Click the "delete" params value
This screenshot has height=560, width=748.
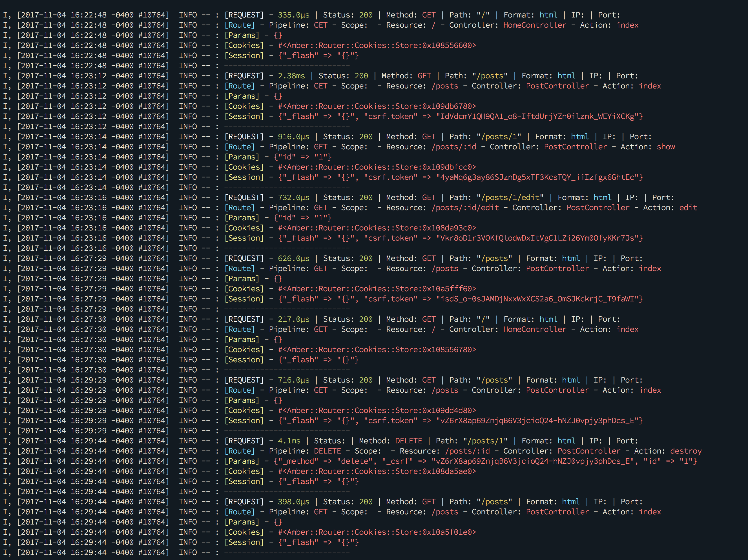click(x=354, y=461)
